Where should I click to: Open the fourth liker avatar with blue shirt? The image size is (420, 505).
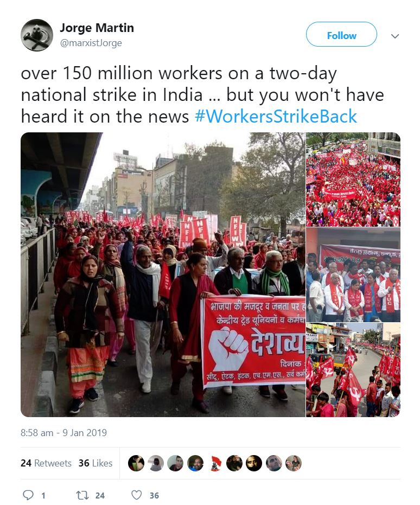(195, 463)
